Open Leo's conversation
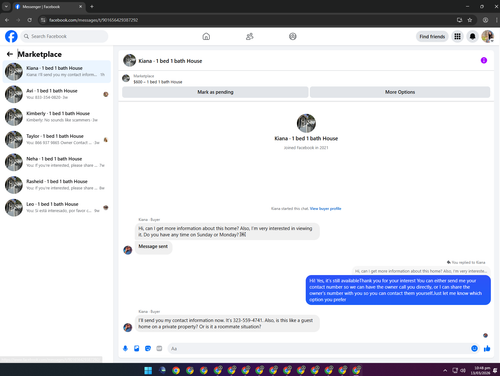 (57, 207)
